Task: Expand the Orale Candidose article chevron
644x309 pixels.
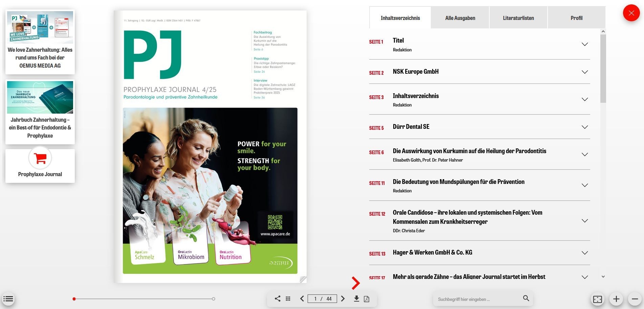Action: pos(584,221)
